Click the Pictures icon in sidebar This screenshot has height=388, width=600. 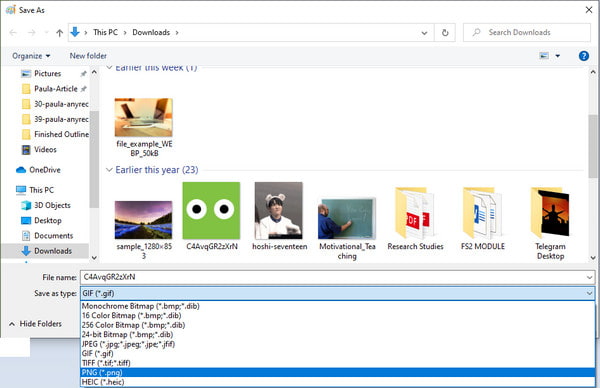coord(26,73)
